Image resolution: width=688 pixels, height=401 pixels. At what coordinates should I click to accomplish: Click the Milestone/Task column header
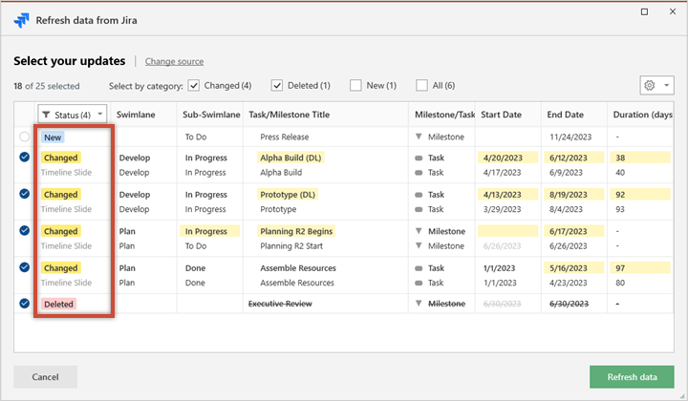444,115
